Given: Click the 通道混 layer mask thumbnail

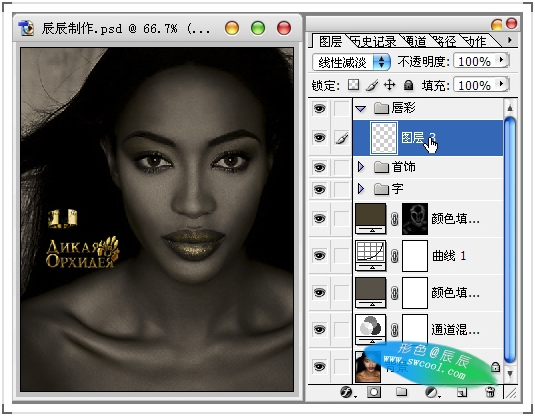Looking at the screenshot, I should point(415,330).
